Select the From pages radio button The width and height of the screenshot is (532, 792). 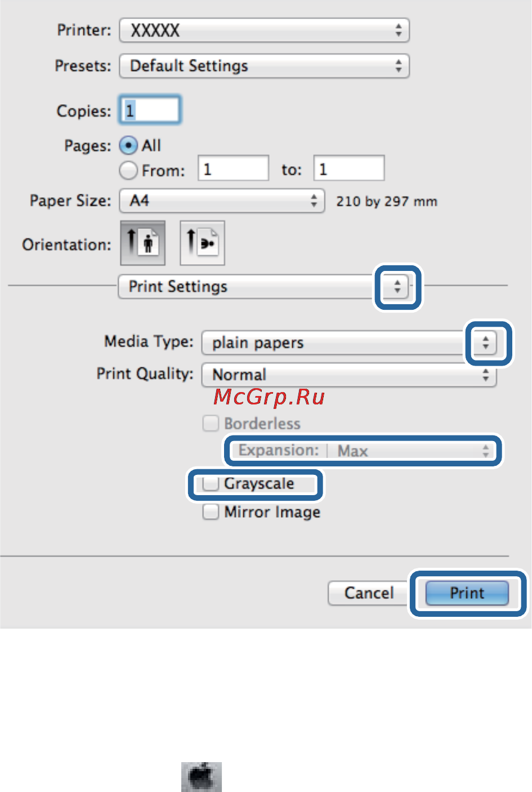coord(129,170)
